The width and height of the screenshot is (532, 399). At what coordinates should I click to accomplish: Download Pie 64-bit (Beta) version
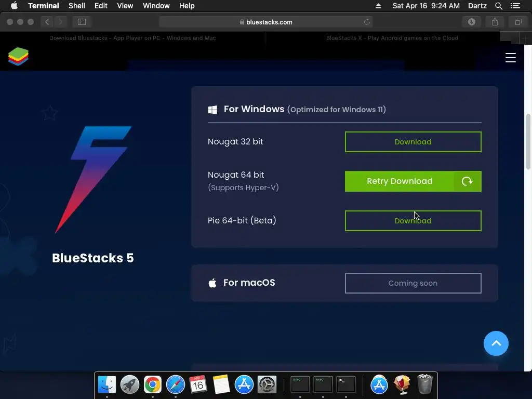tap(413, 221)
